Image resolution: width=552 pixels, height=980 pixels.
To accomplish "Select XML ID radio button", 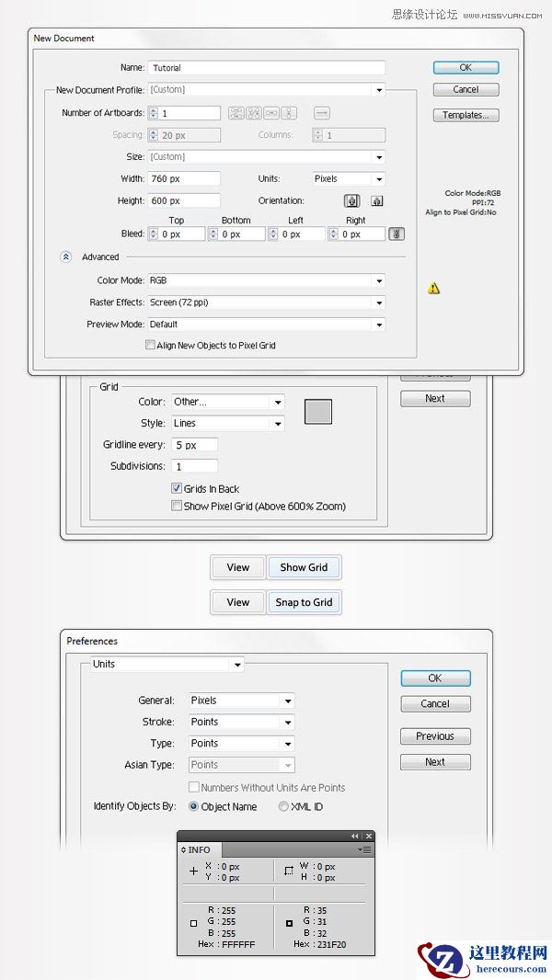I will click(283, 807).
